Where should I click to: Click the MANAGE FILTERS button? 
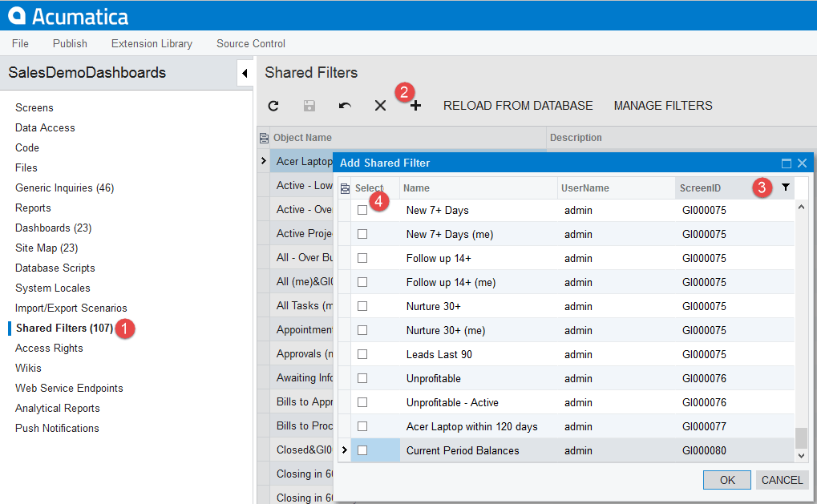[x=663, y=106]
